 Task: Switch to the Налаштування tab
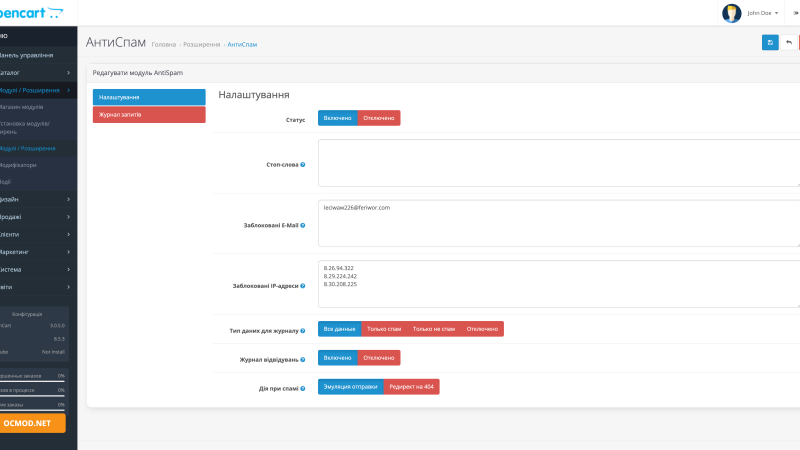point(149,97)
